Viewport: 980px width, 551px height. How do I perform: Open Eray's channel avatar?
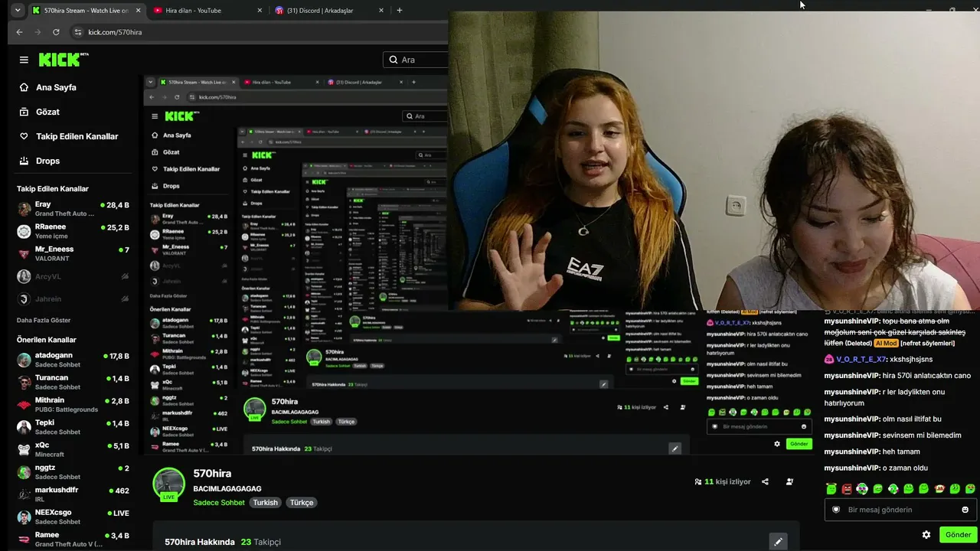(24, 209)
